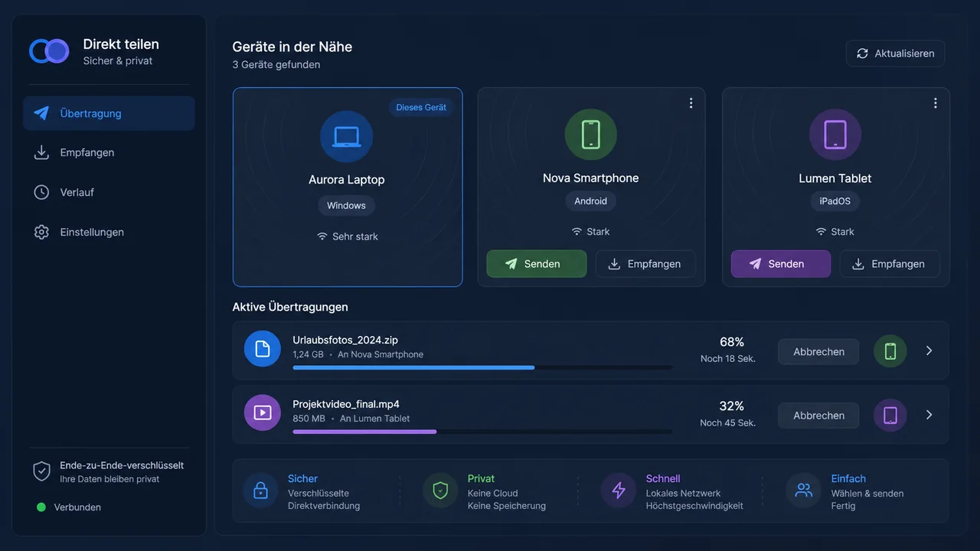Click the Keine Cloud text under Privat
Image resolution: width=980 pixels, height=551 pixels.
pyautogui.click(x=493, y=494)
